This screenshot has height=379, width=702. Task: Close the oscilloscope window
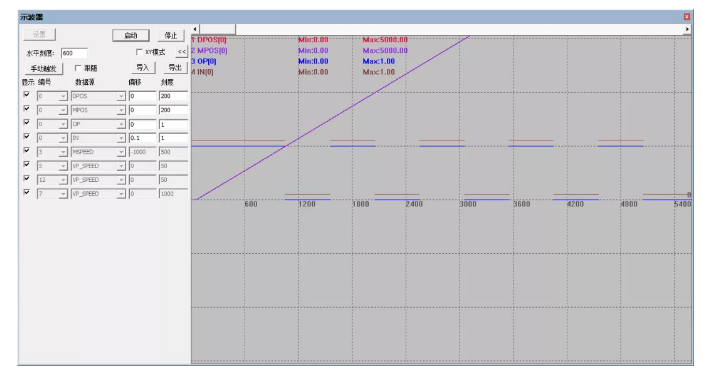tap(686, 17)
